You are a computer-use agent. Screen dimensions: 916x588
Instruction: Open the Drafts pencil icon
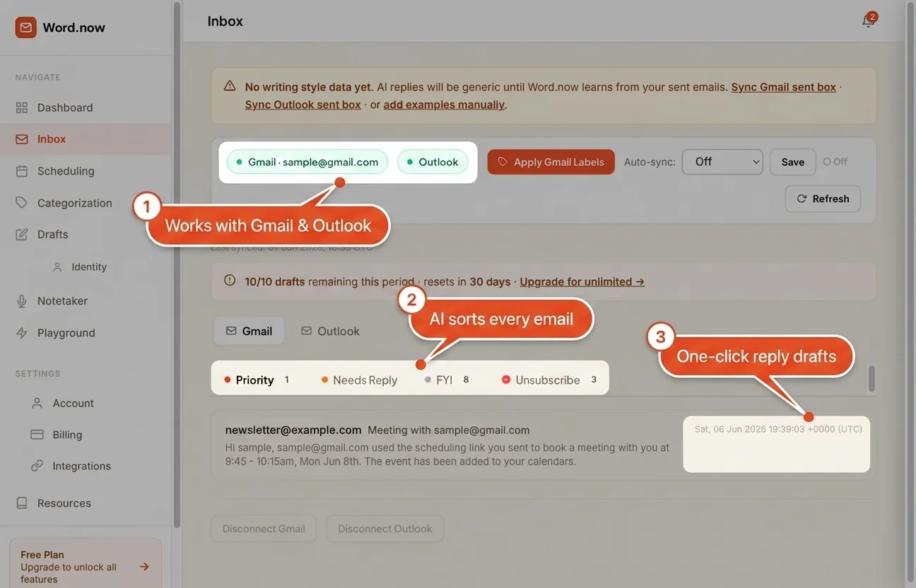point(22,234)
